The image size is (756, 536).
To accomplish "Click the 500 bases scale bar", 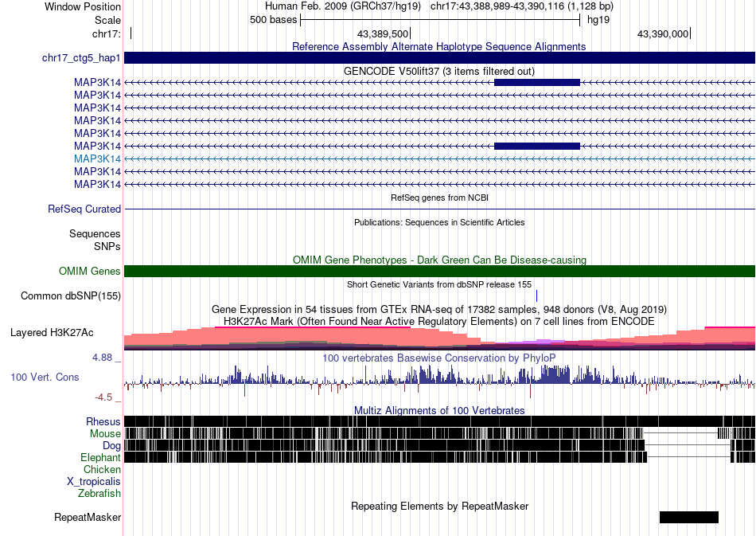I will (440, 20).
